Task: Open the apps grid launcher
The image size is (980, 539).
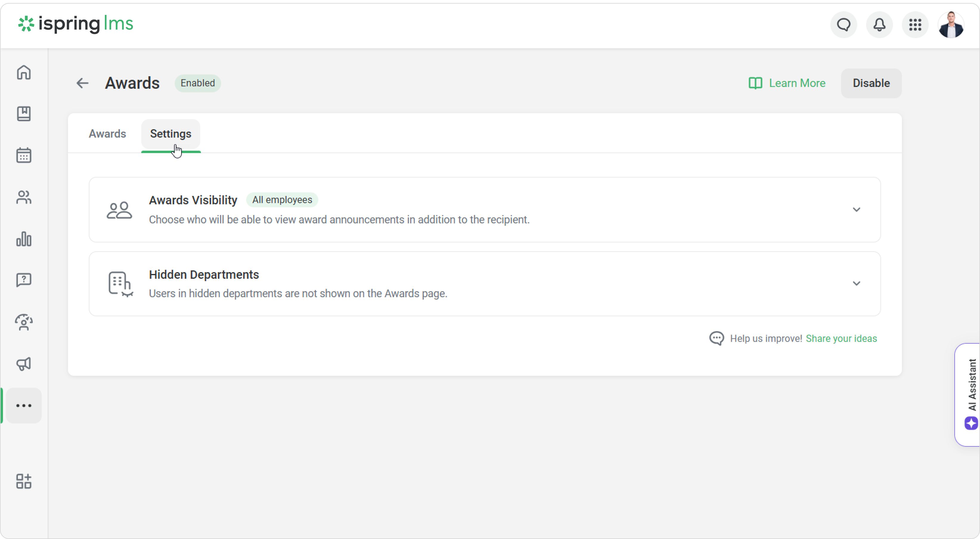Action: pyautogui.click(x=915, y=25)
